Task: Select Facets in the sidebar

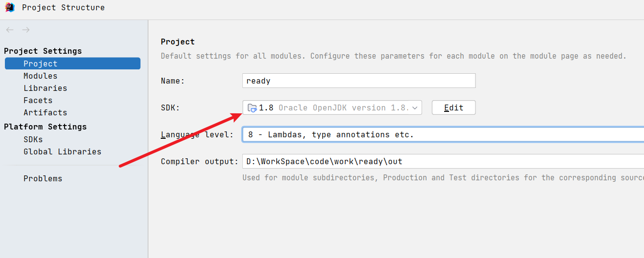Action: coord(38,100)
